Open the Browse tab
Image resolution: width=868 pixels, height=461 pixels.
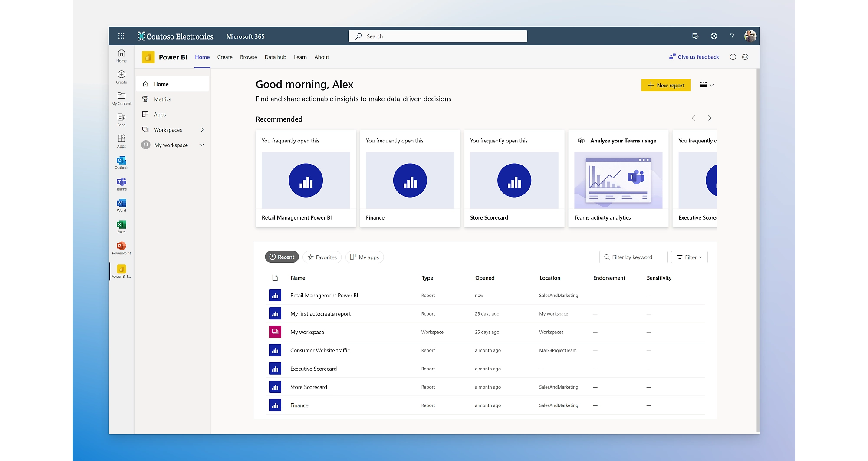click(x=249, y=57)
